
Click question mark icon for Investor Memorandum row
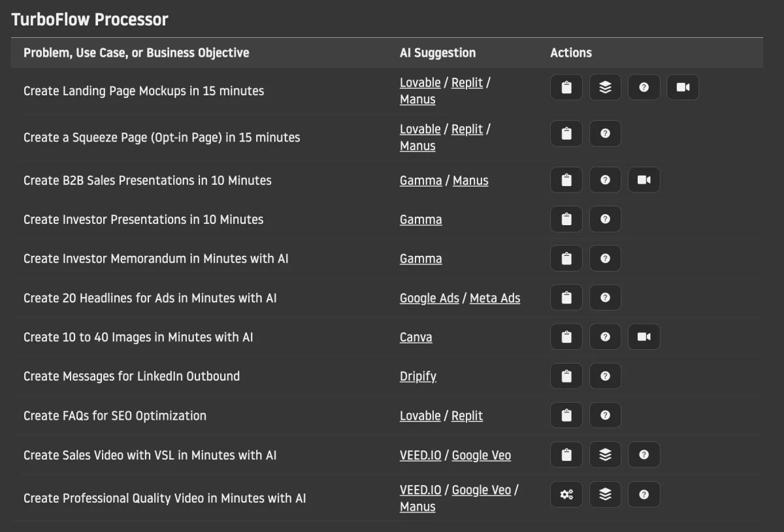click(x=605, y=258)
